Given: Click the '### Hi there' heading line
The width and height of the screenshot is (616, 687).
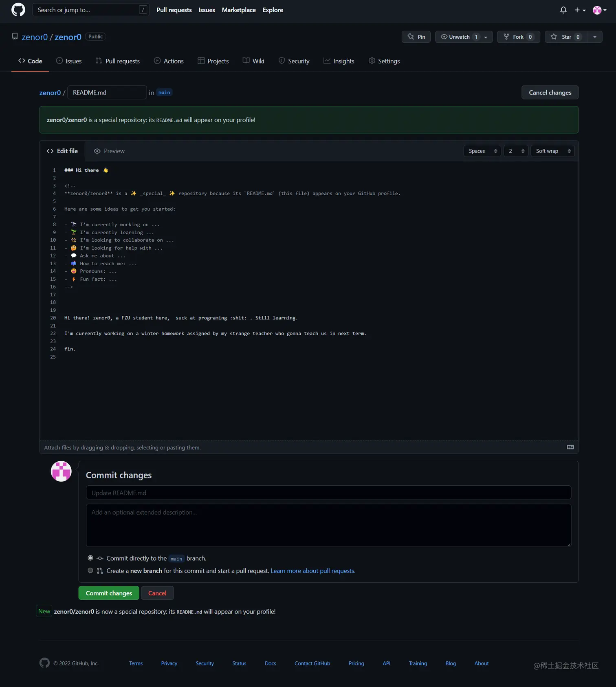Looking at the screenshot, I should pos(86,170).
